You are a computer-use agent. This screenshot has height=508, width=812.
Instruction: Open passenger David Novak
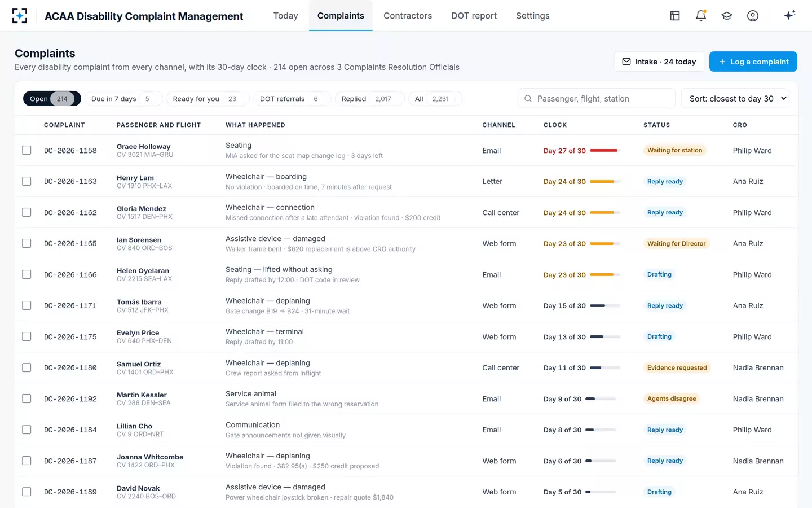click(x=138, y=488)
